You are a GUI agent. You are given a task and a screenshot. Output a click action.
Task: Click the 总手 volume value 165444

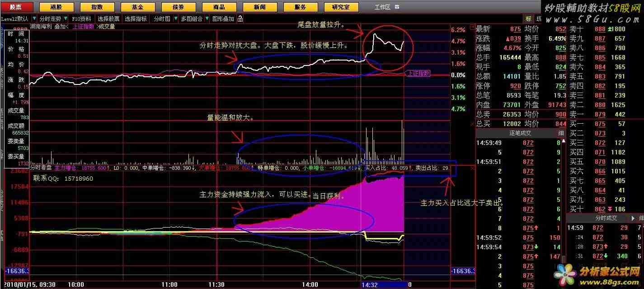pyautogui.click(x=509, y=57)
